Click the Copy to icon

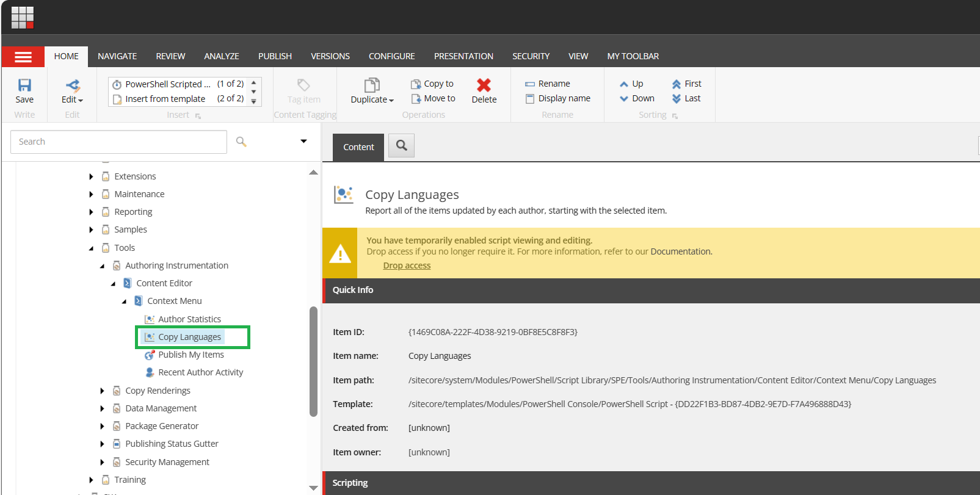coord(416,84)
